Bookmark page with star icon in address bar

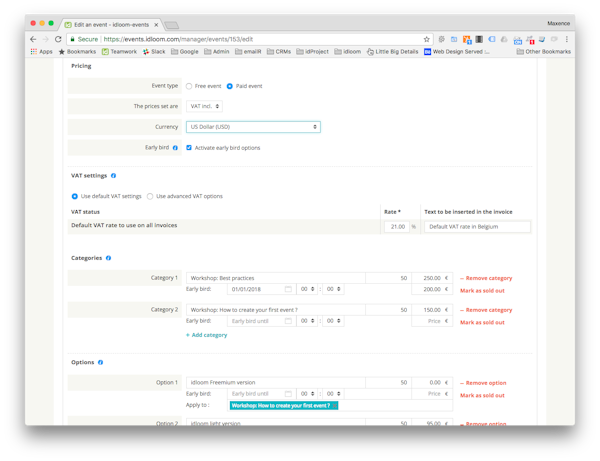tap(426, 39)
